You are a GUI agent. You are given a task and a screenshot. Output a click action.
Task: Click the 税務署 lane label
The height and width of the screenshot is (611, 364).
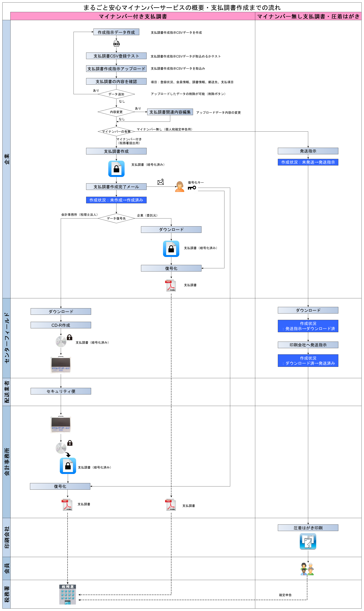(x=7, y=594)
